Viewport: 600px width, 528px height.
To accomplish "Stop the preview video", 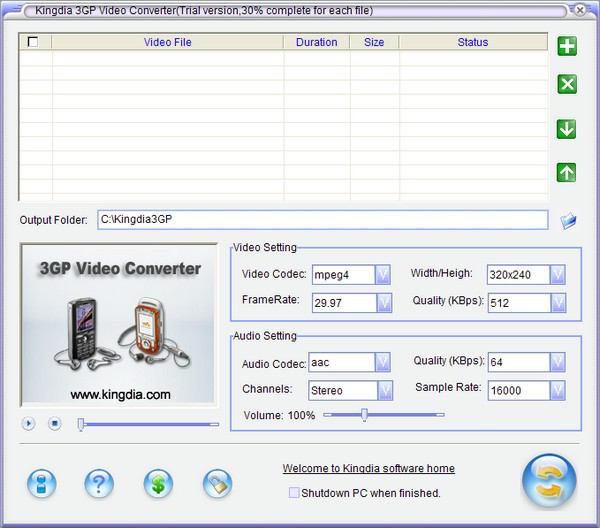I will [54, 423].
